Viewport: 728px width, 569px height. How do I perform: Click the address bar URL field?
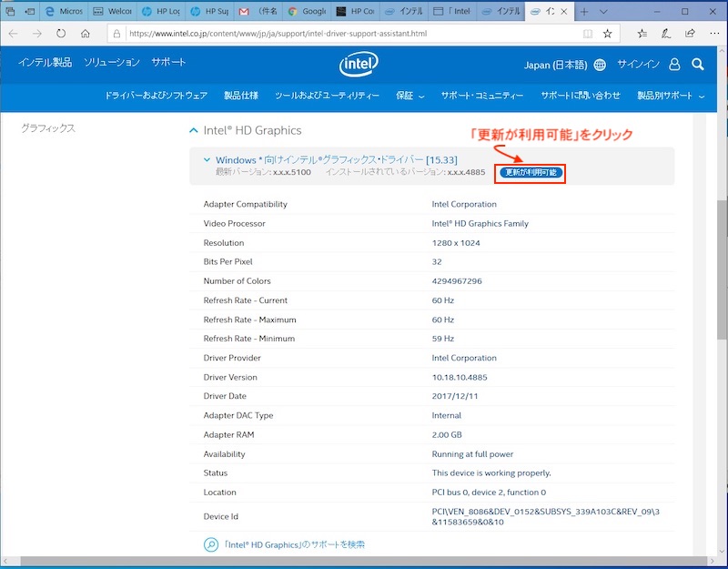tap(346, 33)
